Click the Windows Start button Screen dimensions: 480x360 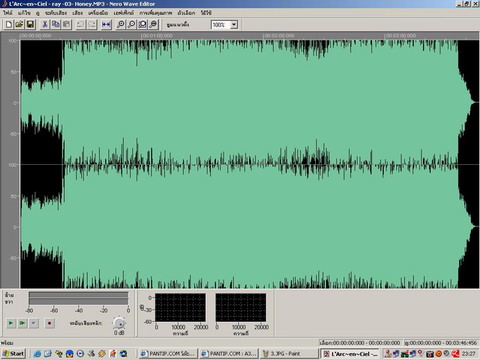(13, 353)
